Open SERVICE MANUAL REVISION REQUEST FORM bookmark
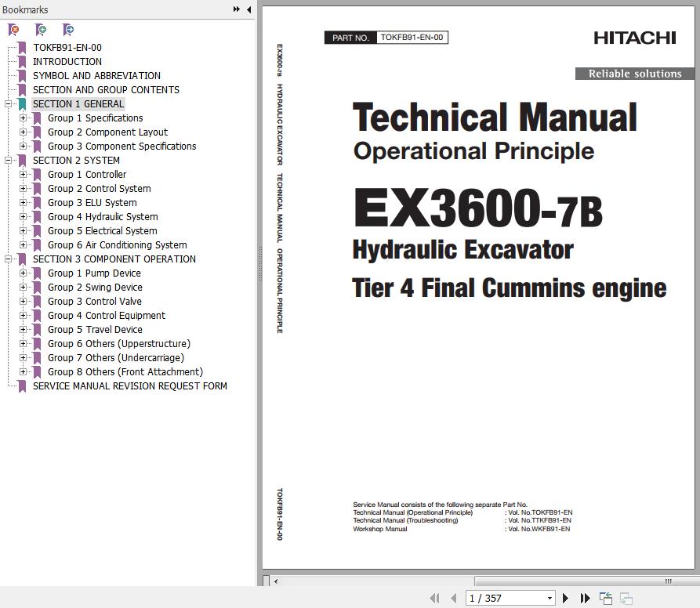This screenshot has width=700, height=608. 129,386
